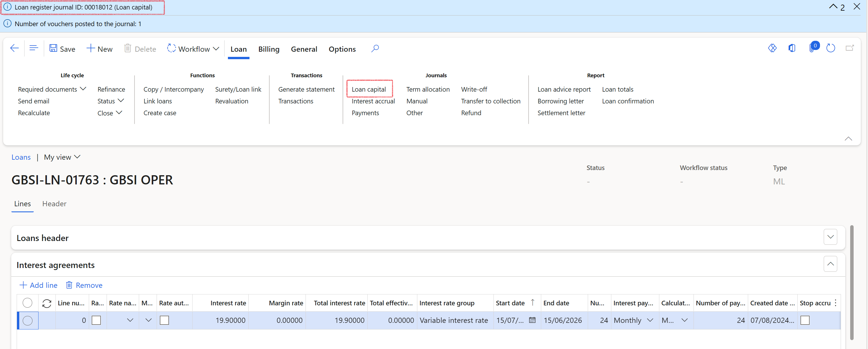Follow the Loans breadcrumb link
The image size is (868, 349).
(21, 157)
